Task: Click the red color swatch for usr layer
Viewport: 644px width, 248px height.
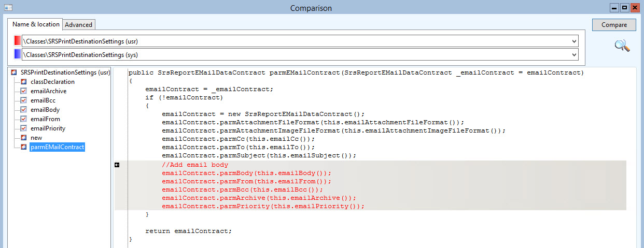Action: [x=18, y=41]
